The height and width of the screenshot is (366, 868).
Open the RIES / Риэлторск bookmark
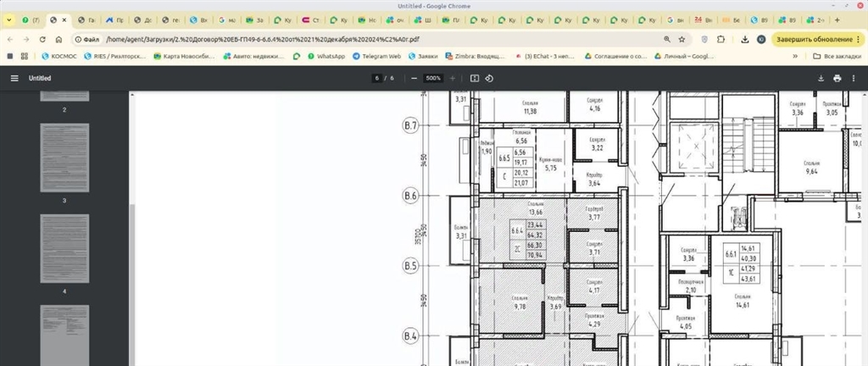[x=115, y=56]
